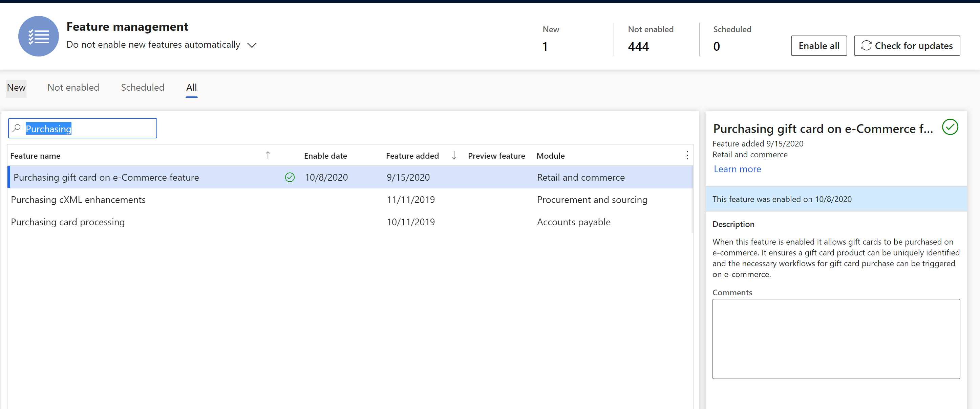Select the New tab to filter features
The height and width of the screenshot is (409, 980).
(16, 87)
